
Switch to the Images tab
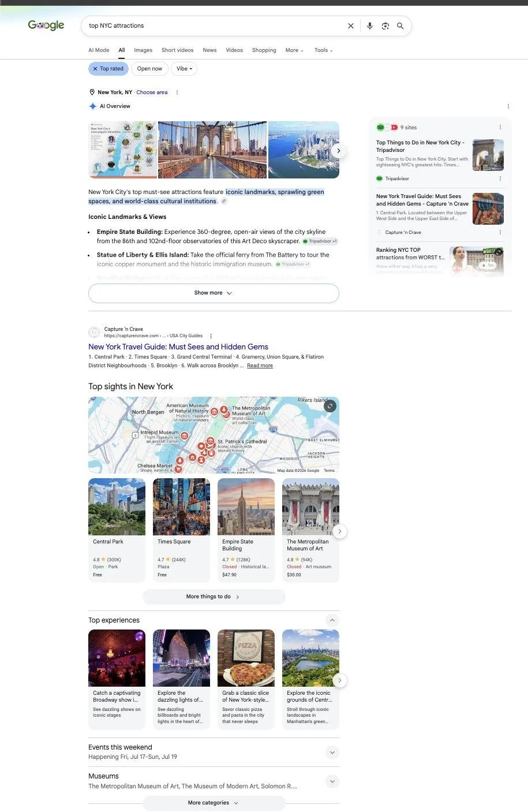pyautogui.click(x=143, y=50)
